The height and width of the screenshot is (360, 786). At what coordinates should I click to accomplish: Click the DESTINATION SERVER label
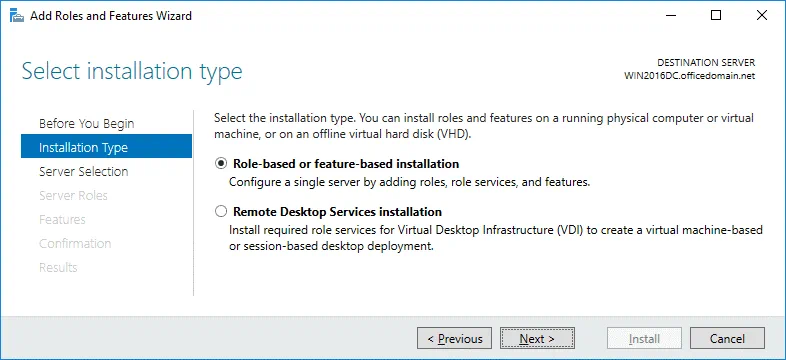tap(706, 63)
